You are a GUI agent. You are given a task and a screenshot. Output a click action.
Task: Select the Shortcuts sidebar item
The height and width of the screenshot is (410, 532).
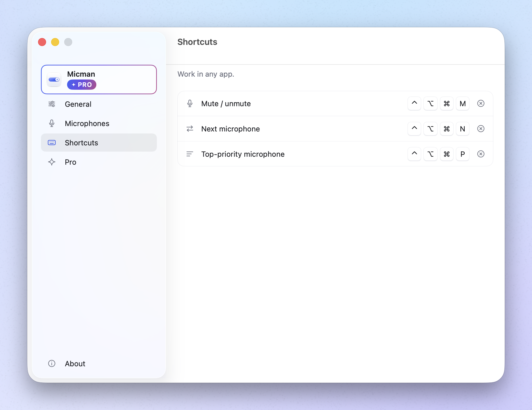coord(99,143)
